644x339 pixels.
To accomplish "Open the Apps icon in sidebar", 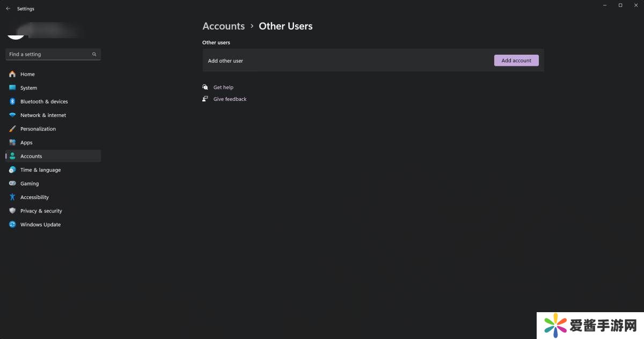I will (12, 143).
